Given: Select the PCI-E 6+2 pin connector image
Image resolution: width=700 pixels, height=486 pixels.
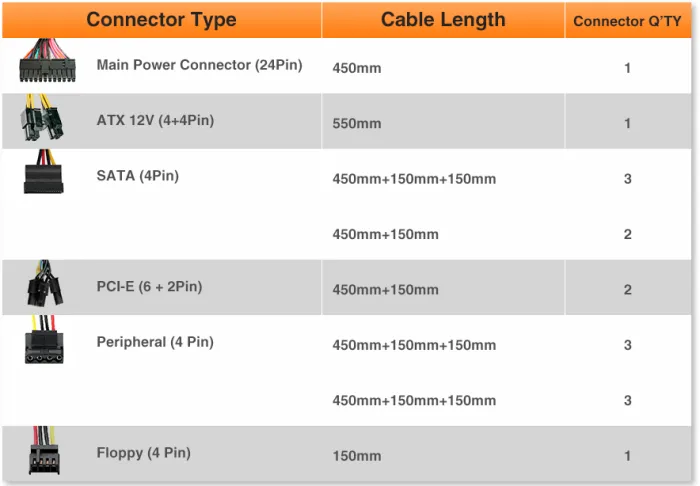Looking at the screenshot, I should click(x=46, y=287).
